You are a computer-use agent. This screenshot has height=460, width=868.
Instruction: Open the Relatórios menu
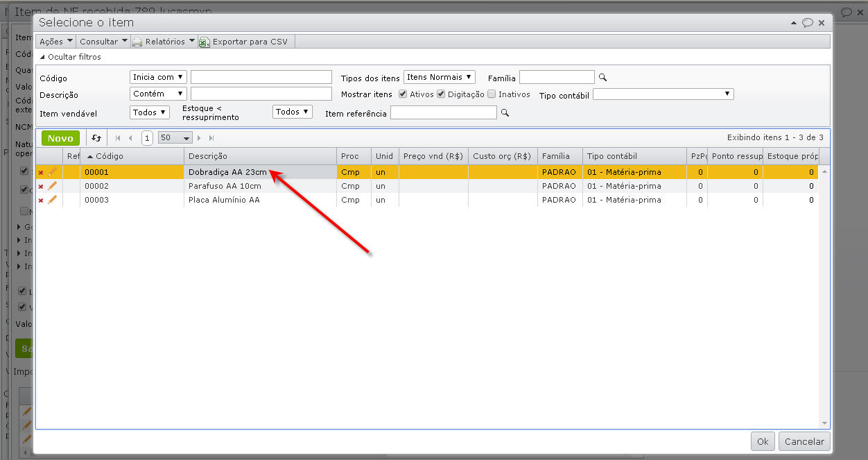(164, 42)
